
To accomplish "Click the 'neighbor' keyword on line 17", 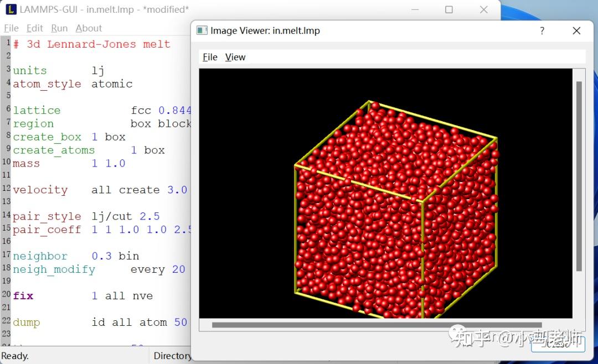I will [40, 256].
